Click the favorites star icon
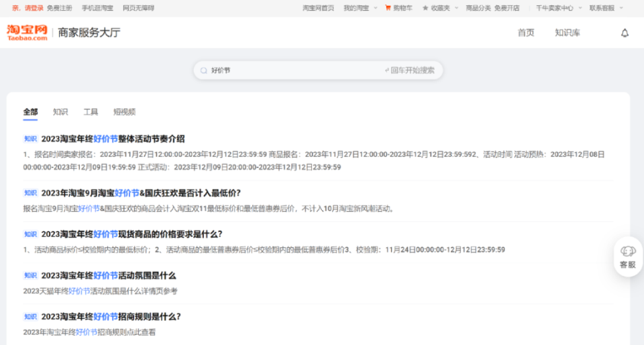644x345 pixels. pyautogui.click(x=425, y=8)
